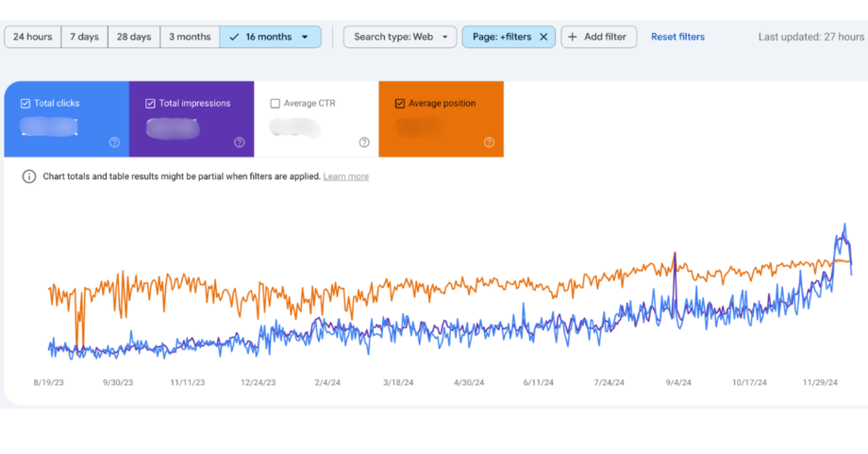Screen dimensions: 868x454
Task: Click the Reset filters link
Action: point(677,37)
